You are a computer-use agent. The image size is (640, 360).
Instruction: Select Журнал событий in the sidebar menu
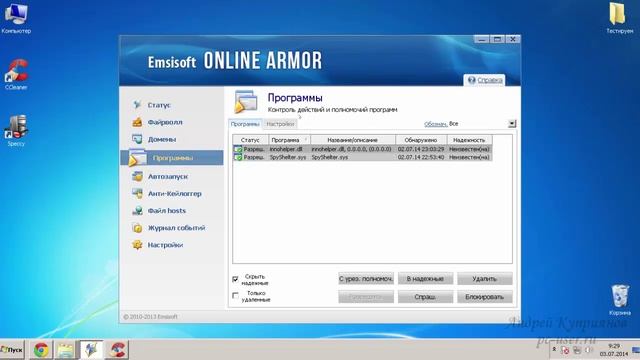[x=176, y=228]
